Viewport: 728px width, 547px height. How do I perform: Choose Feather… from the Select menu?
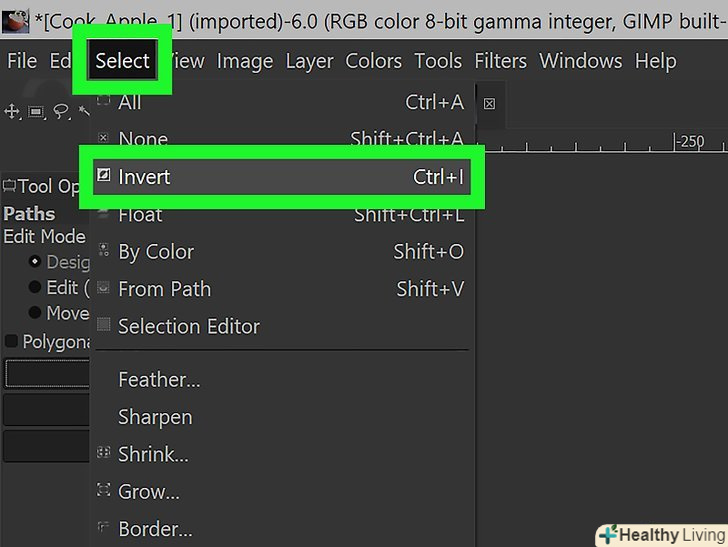pos(159,380)
